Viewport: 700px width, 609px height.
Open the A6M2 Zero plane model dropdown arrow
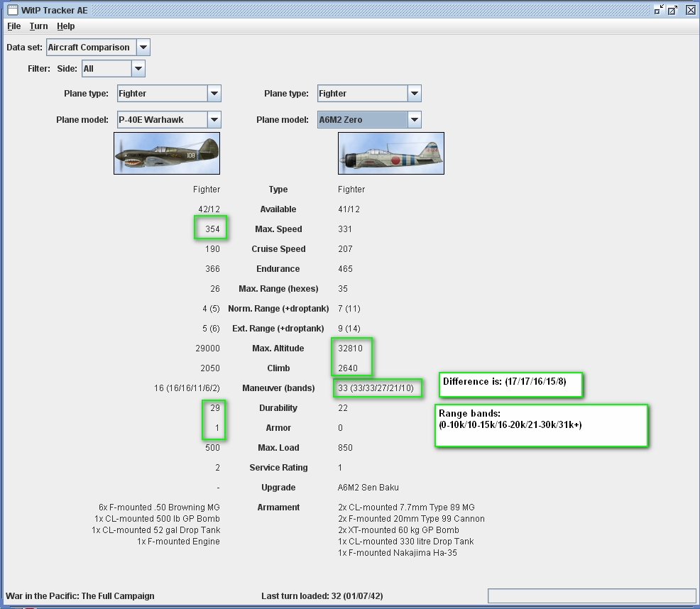[415, 119]
